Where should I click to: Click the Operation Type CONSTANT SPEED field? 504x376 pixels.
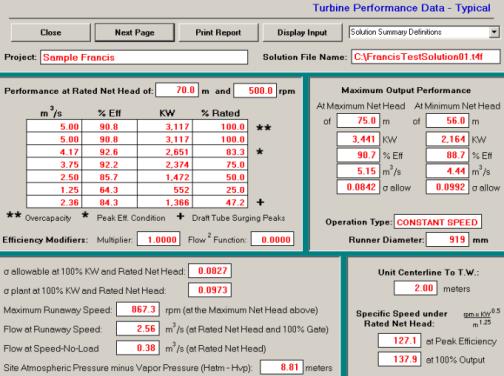(x=438, y=222)
